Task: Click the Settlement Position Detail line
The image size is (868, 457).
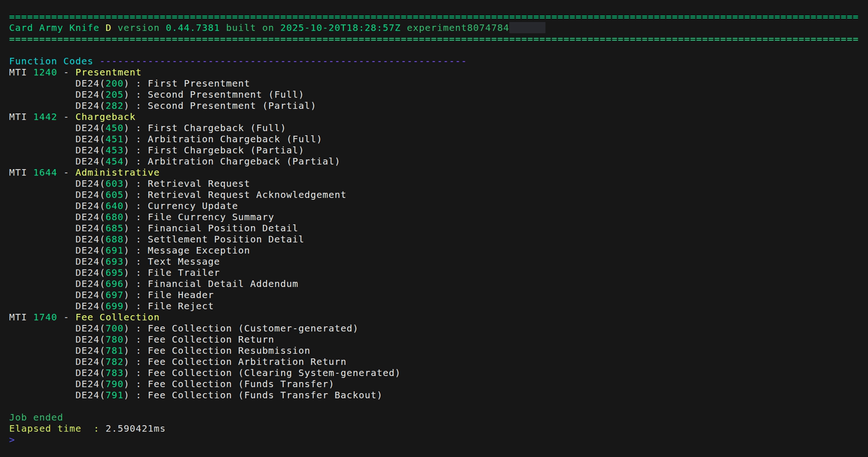Action: point(189,239)
